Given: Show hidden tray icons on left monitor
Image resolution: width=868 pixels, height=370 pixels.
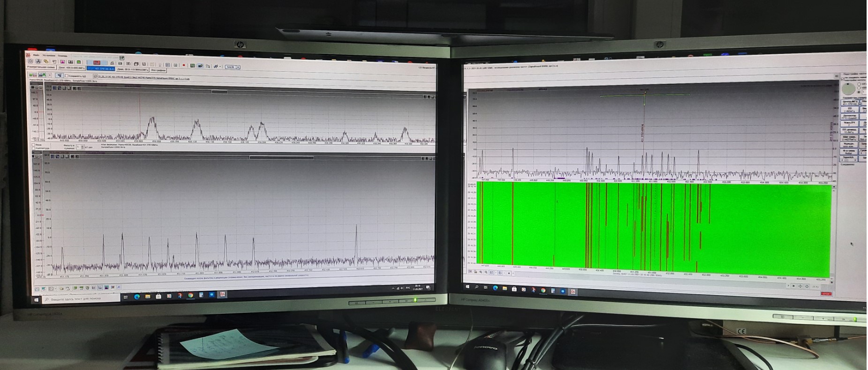Looking at the screenshot, I should point(393,289).
